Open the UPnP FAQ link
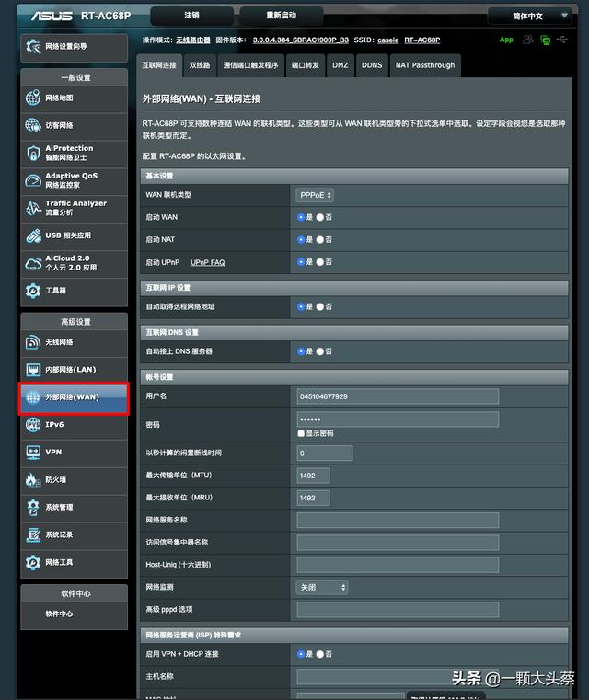589x700 pixels. pyautogui.click(x=208, y=262)
